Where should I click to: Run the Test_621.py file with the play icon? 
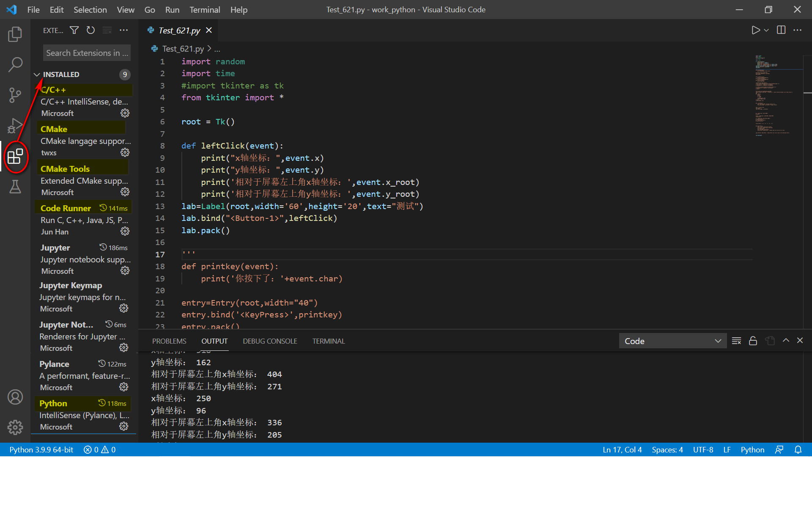click(x=756, y=30)
